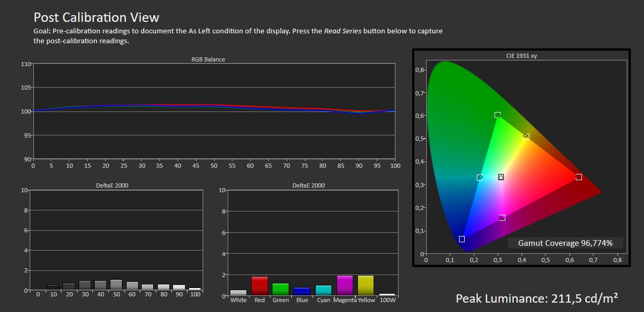Click the blue primary target square on CIE chart

click(462, 239)
